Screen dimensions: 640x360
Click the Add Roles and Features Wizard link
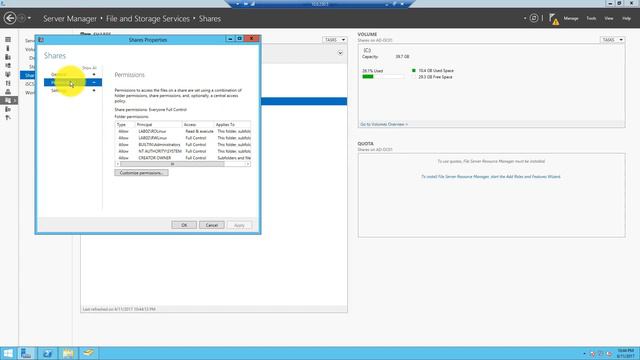pos(491,177)
